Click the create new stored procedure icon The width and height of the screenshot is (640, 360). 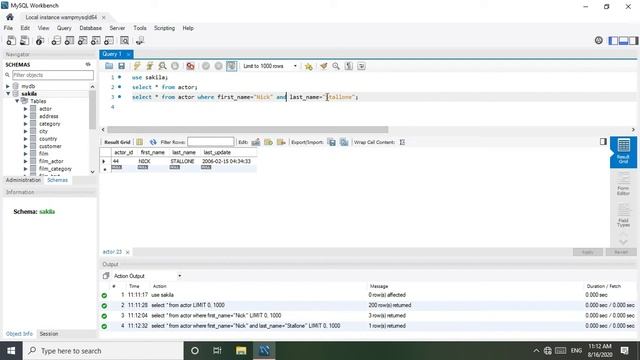tap(96, 40)
